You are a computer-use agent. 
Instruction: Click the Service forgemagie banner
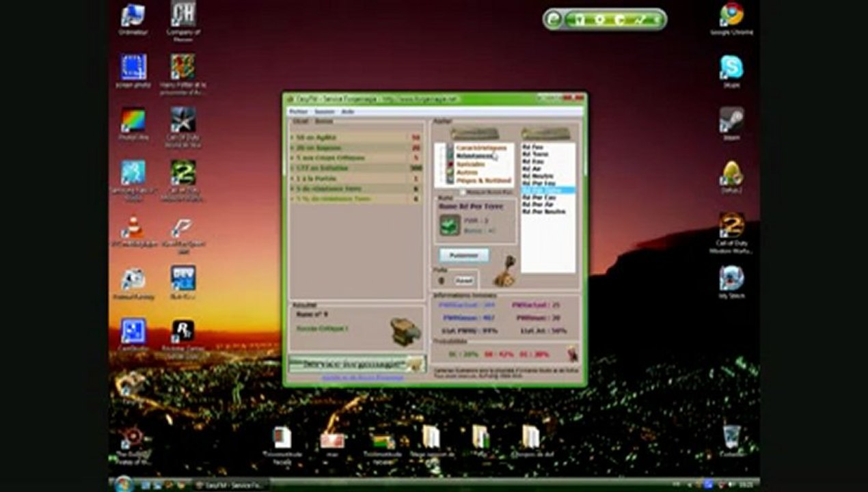tap(357, 364)
